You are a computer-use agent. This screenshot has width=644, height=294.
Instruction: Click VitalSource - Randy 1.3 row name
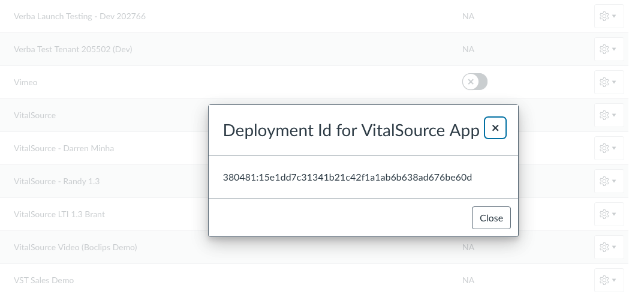[x=57, y=181]
